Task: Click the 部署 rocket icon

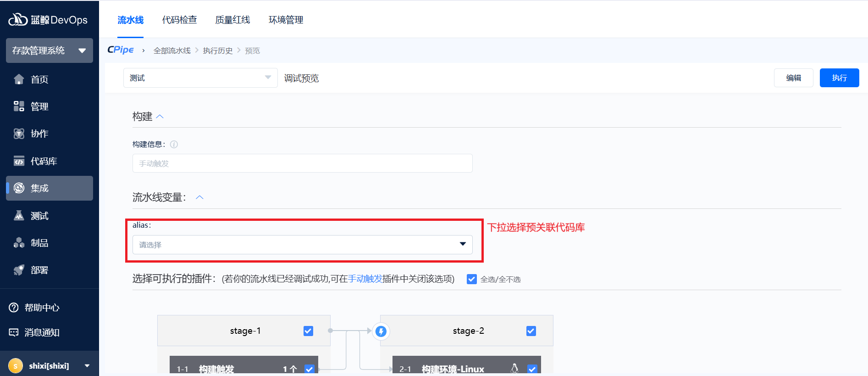Action: tap(19, 270)
